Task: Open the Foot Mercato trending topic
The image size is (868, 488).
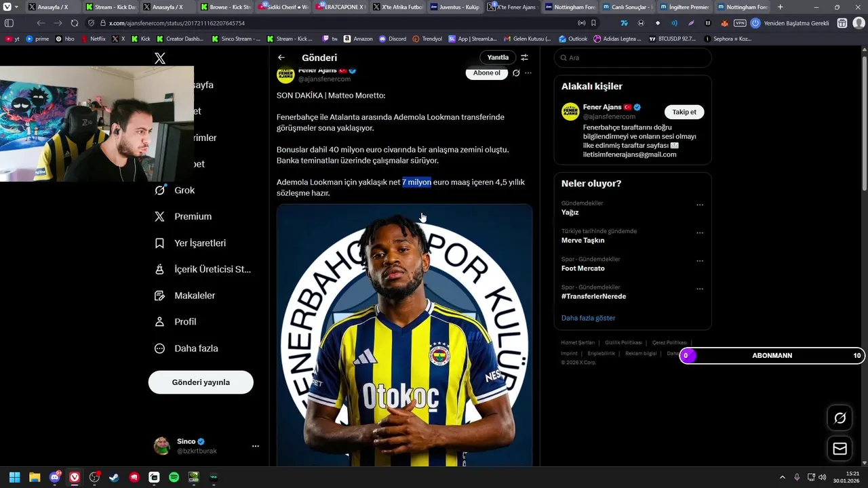Action: [583, 268]
